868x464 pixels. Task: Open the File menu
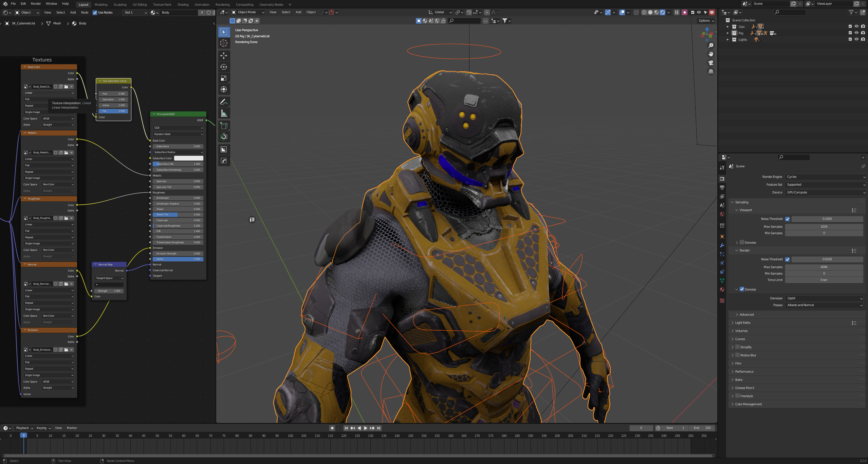tap(13, 4)
